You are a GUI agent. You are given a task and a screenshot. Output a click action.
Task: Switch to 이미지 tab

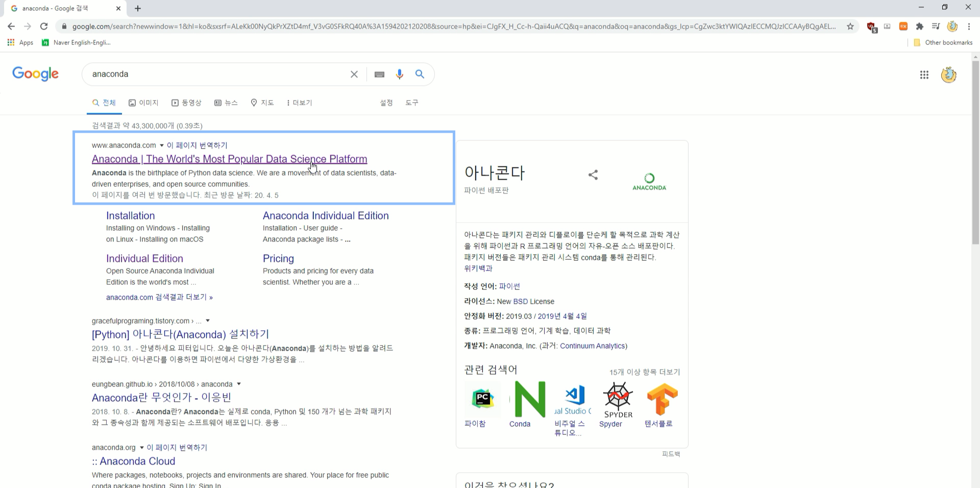click(143, 103)
